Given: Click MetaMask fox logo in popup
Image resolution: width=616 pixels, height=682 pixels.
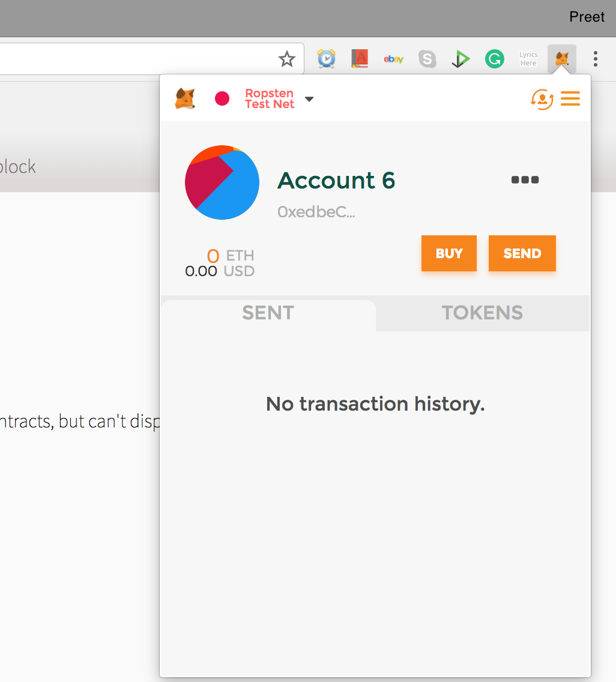Looking at the screenshot, I should [185, 98].
